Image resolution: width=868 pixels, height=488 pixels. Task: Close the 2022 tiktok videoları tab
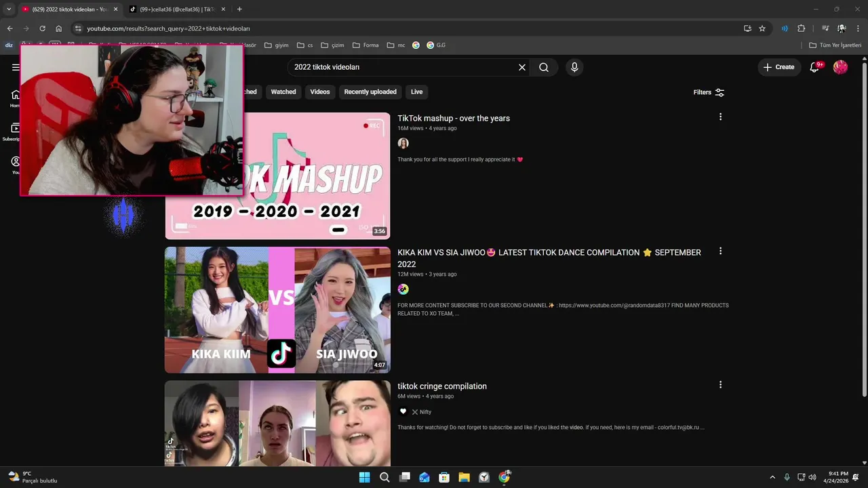[115, 9]
